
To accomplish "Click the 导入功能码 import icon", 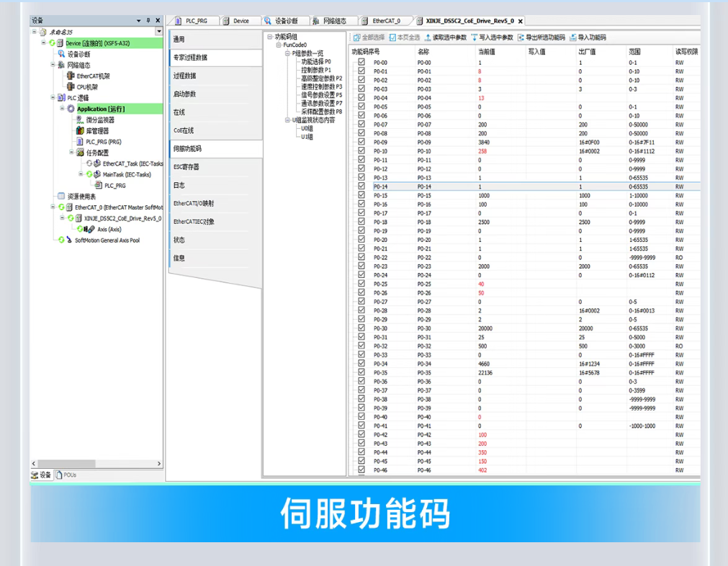I will click(572, 38).
